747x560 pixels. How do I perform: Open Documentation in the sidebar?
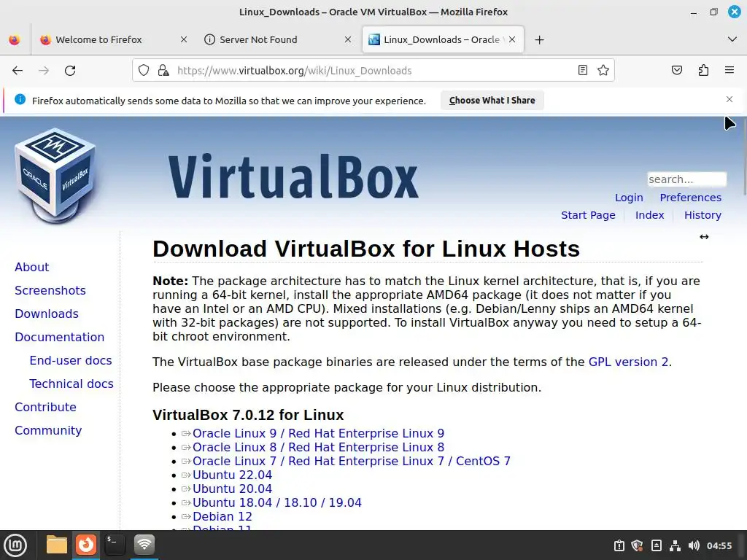point(60,337)
